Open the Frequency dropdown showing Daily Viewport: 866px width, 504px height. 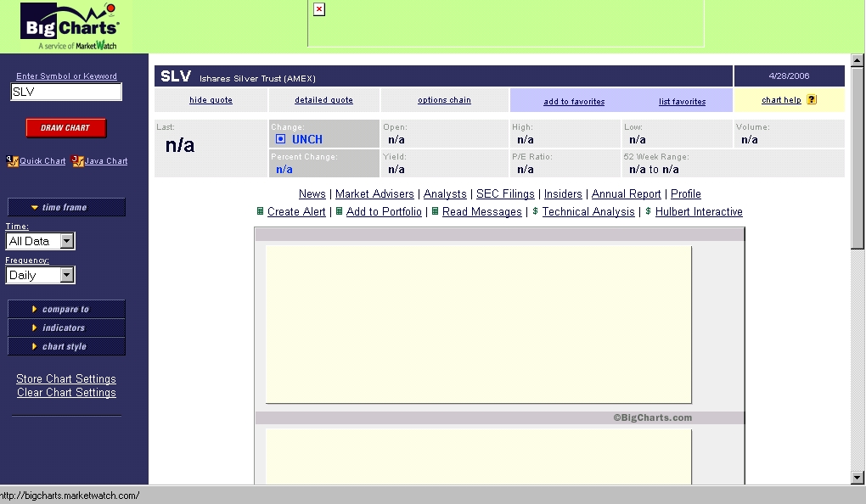(41, 275)
